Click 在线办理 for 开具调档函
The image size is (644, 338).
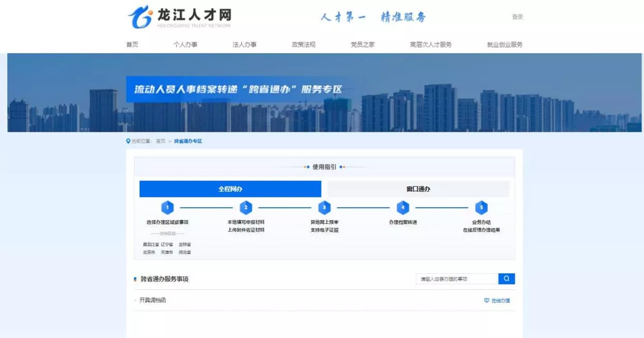point(497,300)
